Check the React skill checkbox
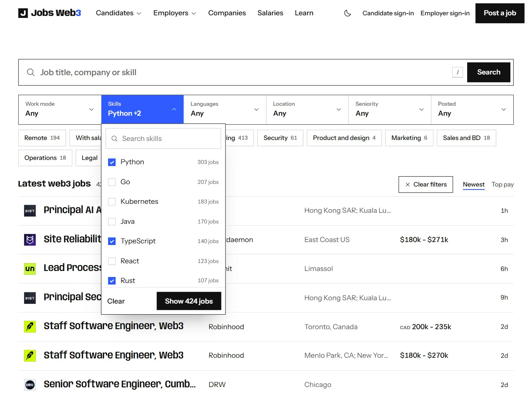 (112, 261)
